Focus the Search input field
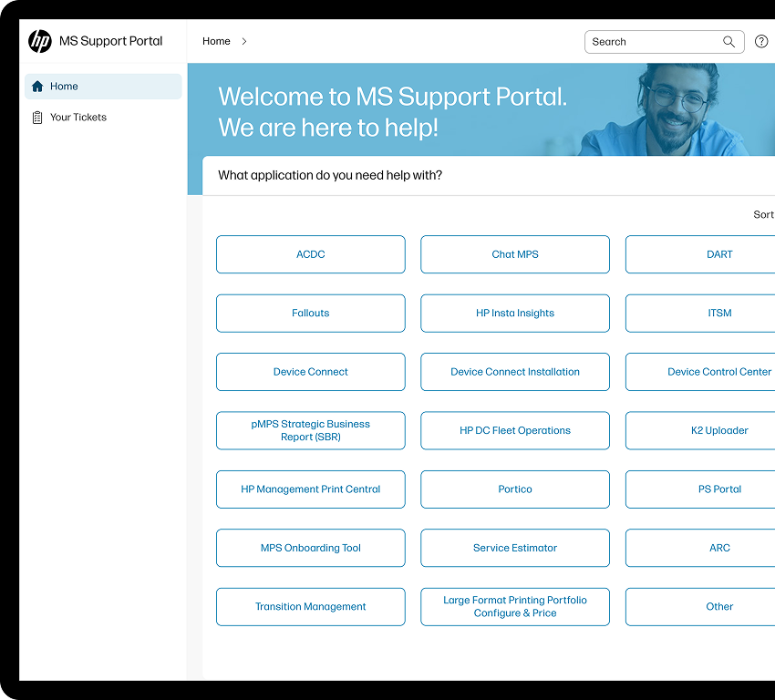775x700 pixels. pos(665,42)
